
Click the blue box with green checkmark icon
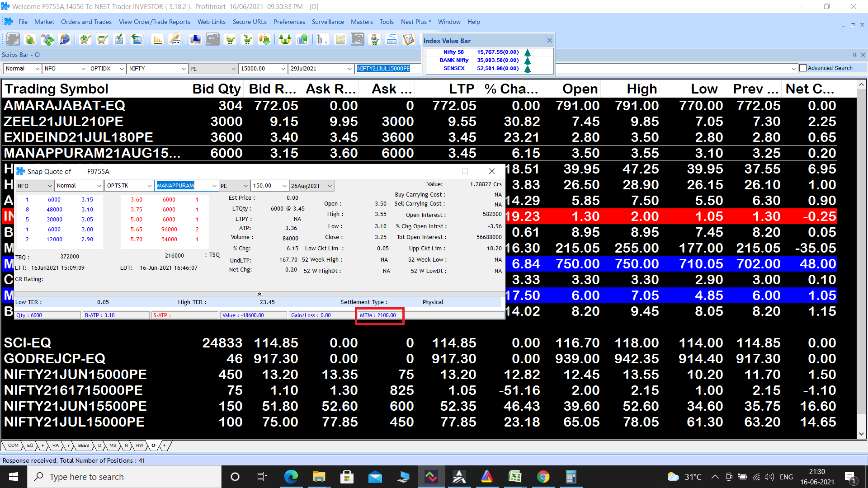tap(119, 40)
